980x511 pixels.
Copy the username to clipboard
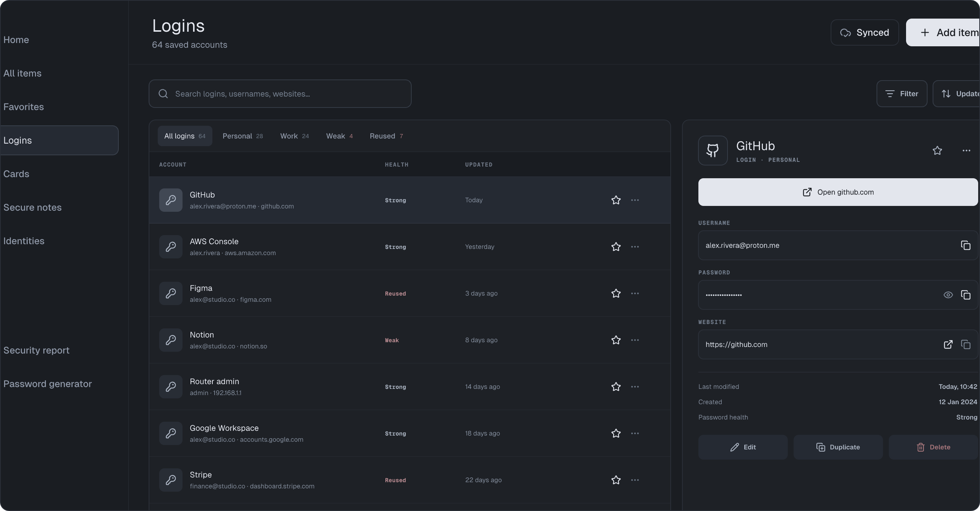tap(965, 245)
